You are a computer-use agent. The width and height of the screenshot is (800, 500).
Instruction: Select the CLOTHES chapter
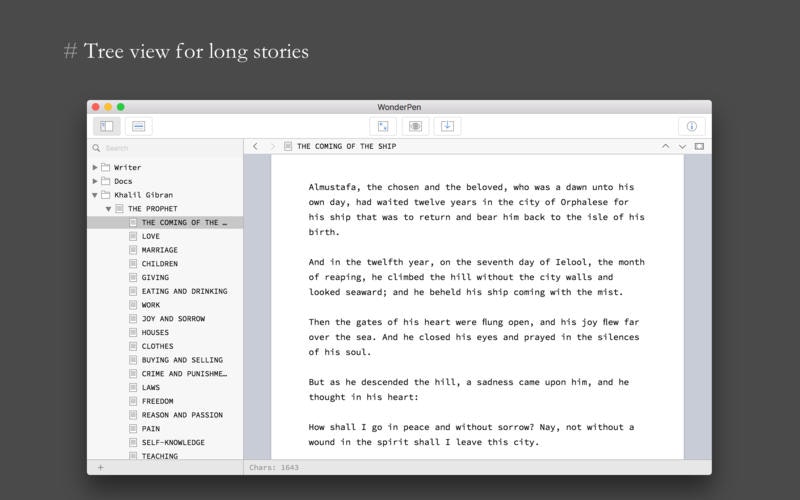point(157,346)
